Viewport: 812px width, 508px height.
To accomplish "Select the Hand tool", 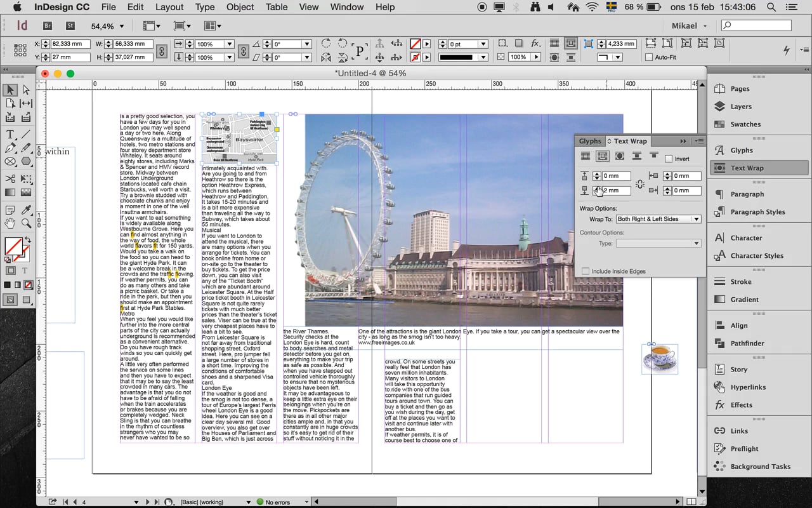I will pyautogui.click(x=10, y=224).
